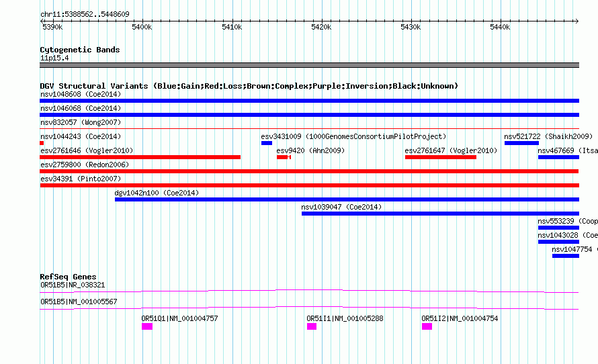This screenshot has height=364, width=598.
Task: Open the nsv1048608 (Coe2014) label
Action: [x=81, y=94]
